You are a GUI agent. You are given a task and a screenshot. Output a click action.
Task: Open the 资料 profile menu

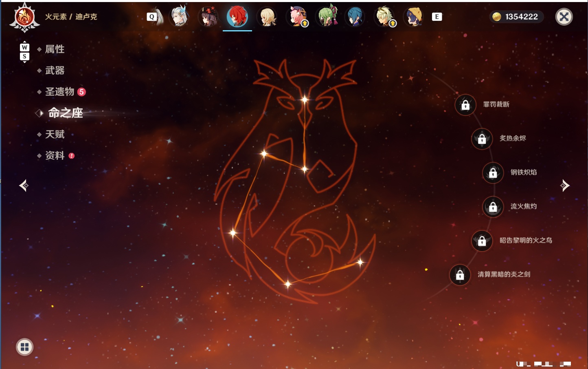[x=55, y=155]
